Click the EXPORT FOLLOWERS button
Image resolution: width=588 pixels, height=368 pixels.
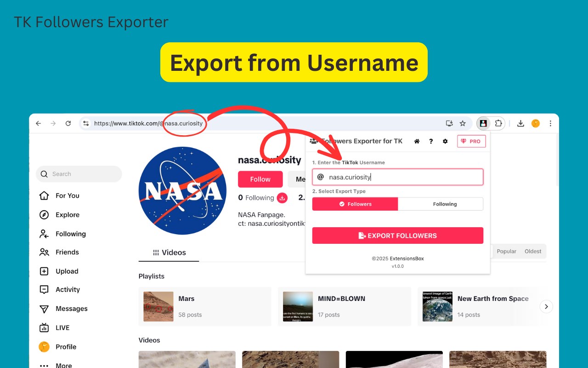398,236
